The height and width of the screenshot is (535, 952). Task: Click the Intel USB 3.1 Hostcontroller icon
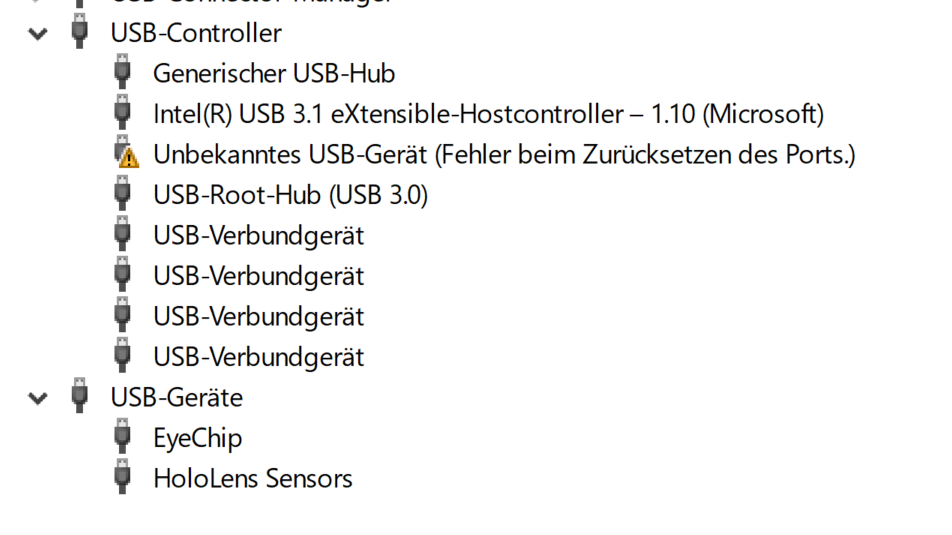click(123, 114)
